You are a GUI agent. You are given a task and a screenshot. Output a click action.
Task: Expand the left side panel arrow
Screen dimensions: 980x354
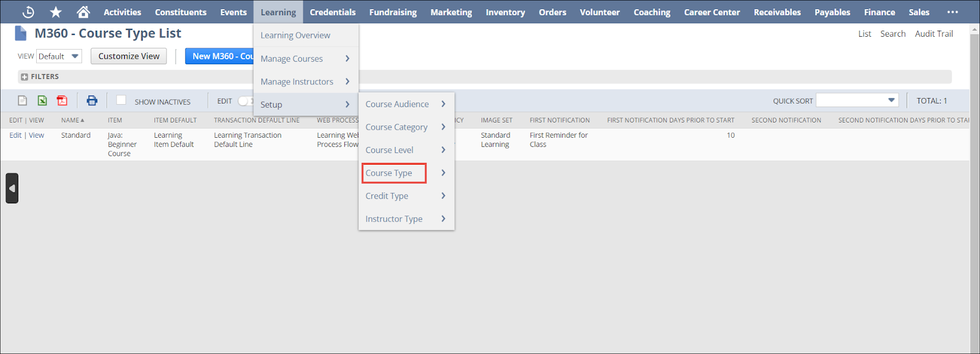12,188
